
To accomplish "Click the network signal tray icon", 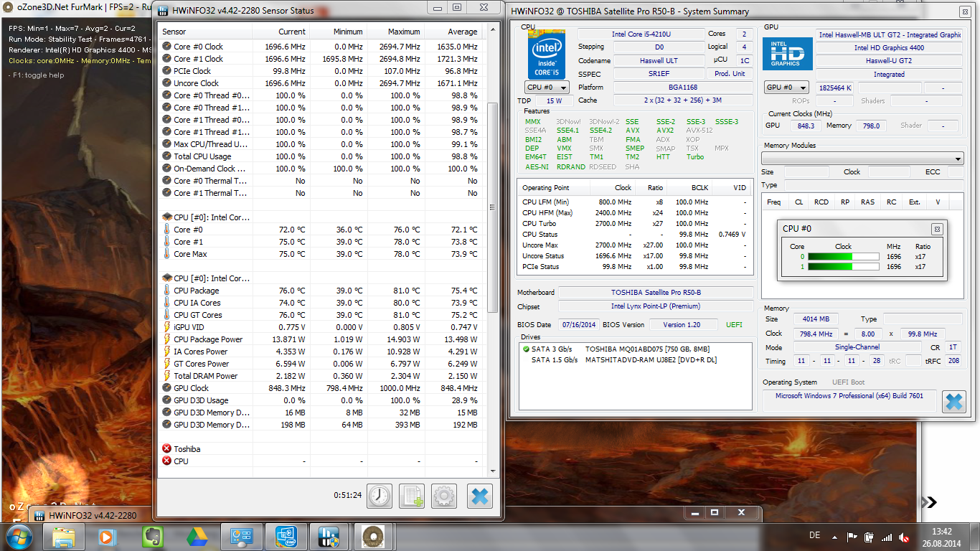I will tap(887, 537).
